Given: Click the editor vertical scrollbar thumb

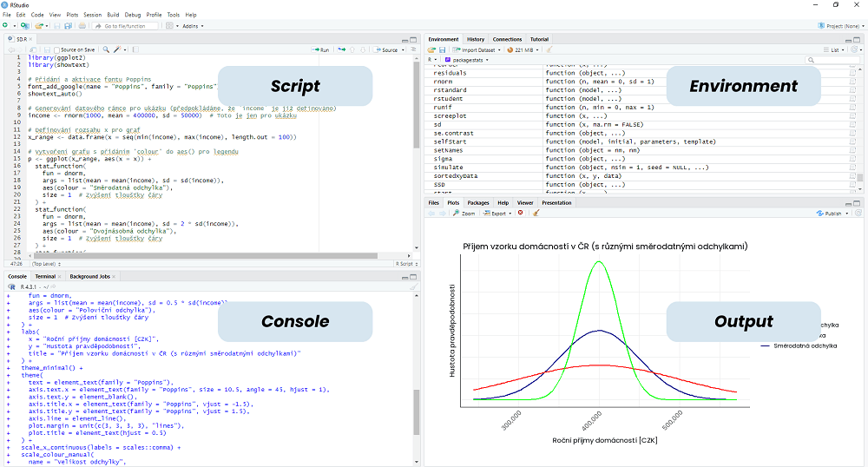Looking at the screenshot, I should pyautogui.click(x=417, y=106).
